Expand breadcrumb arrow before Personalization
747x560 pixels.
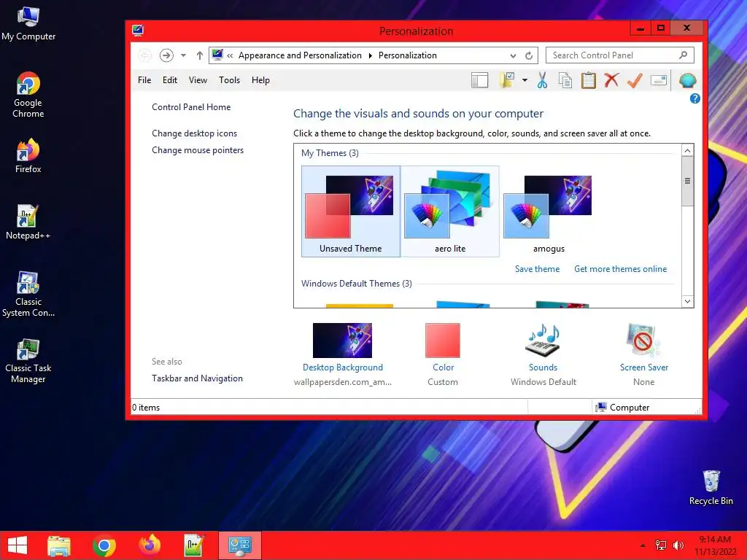tap(370, 55)
